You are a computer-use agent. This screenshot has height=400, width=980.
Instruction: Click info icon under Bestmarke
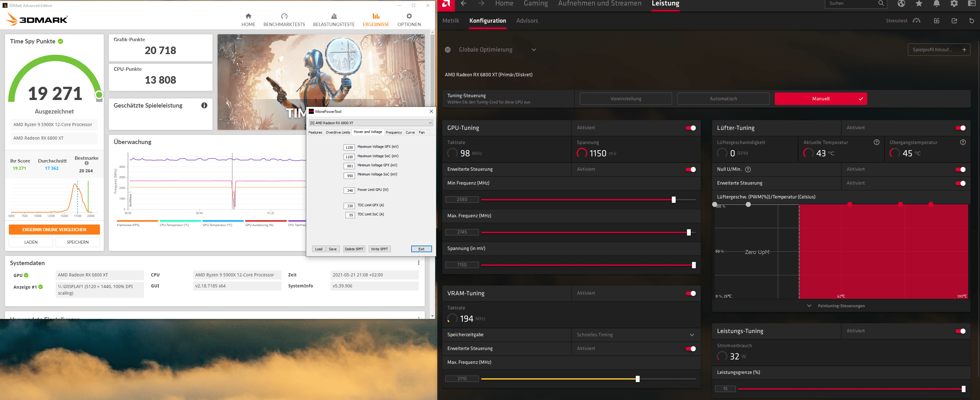pyautogui.click(x=86, y=163)
